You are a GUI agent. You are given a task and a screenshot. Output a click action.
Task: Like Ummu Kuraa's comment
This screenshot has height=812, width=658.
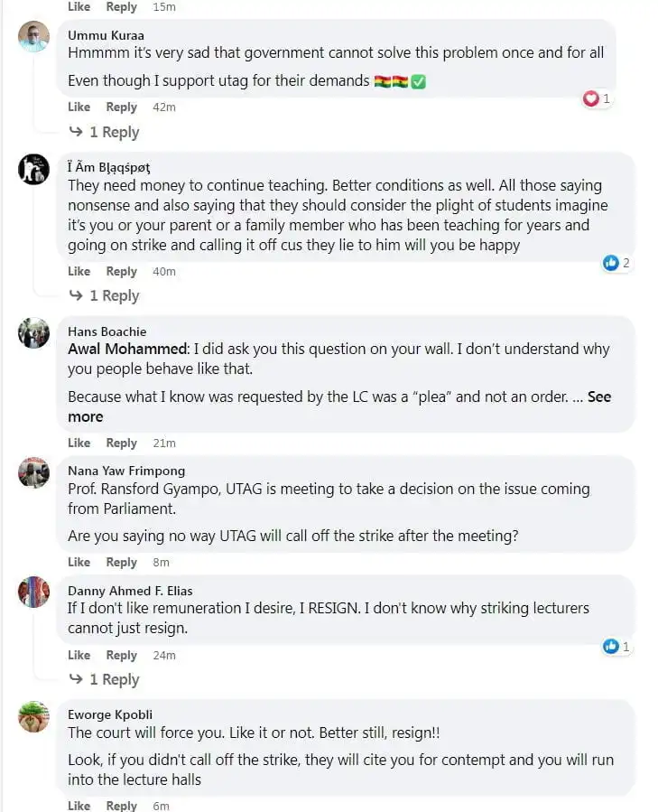point(79,107)
